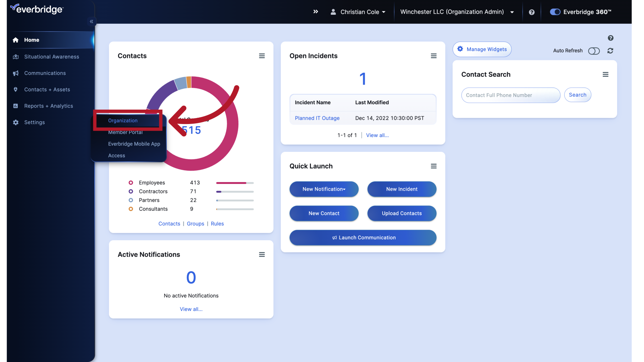Select the Contacts + Assets pin icon
Image resolution: width=644 pixels, height=362 pixels.
[x=15, y=89]
